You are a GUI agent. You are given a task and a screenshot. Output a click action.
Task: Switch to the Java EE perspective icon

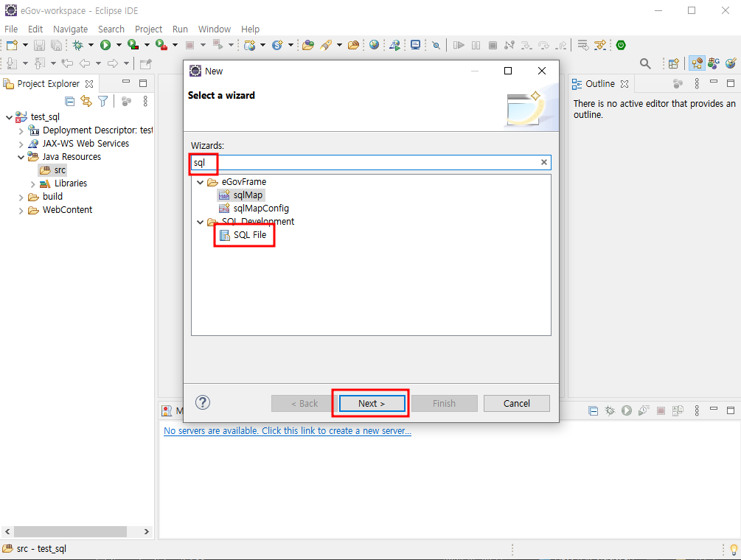point(697,63)
